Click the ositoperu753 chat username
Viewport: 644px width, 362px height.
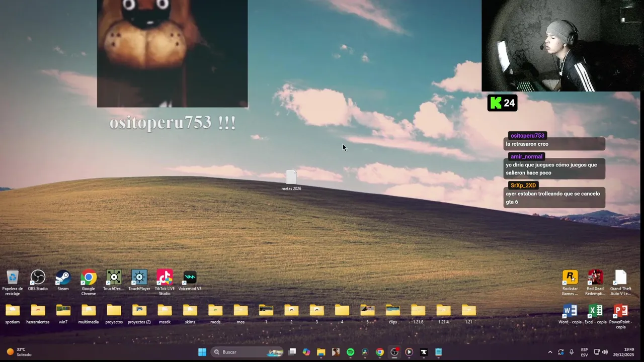[x=527, y=136]
